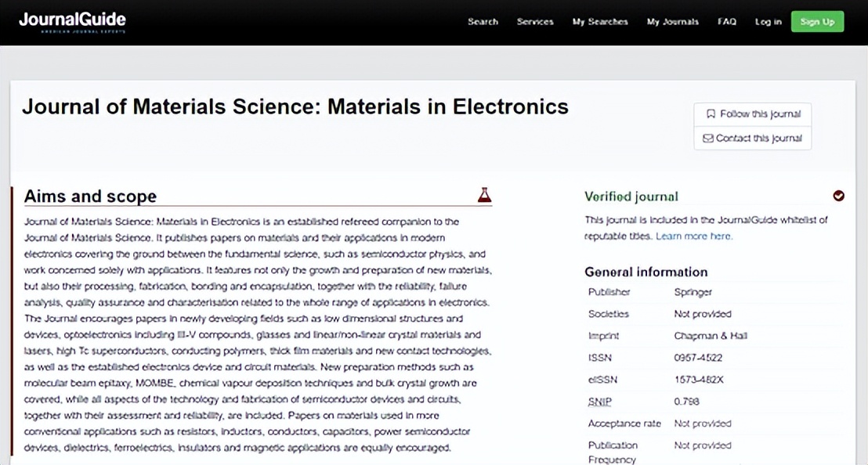Click the Acceptance rate Not provided value
This screenshot has height=465, width=868.
click(703, 424)
